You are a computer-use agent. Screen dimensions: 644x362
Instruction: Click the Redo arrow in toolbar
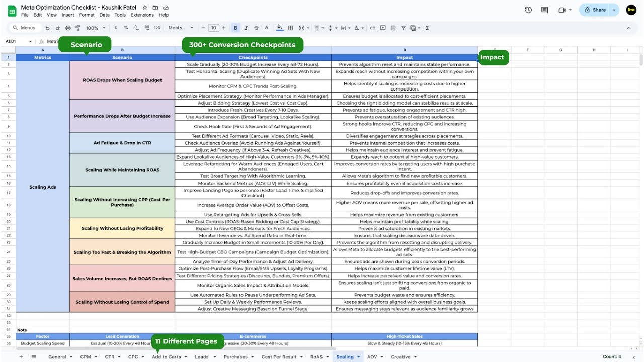[58, 28]
